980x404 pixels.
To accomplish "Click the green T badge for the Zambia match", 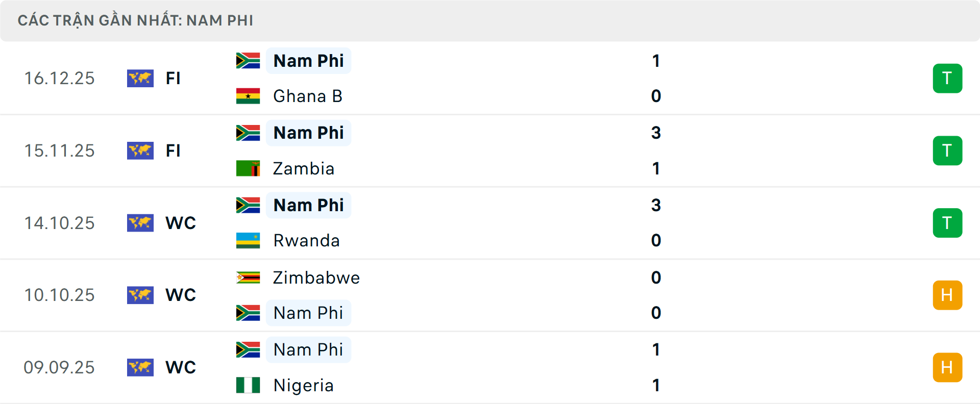I will tap(947, 150).
